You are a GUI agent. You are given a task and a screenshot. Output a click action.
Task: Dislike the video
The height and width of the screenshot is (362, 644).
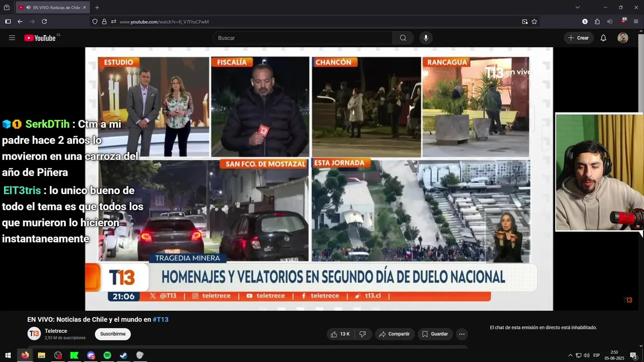point(363,334)
